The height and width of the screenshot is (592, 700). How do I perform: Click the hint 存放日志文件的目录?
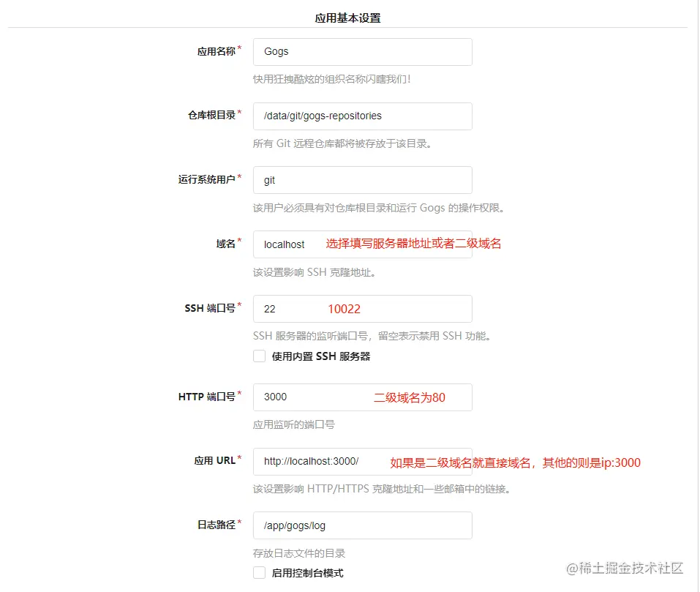point(299,554)
